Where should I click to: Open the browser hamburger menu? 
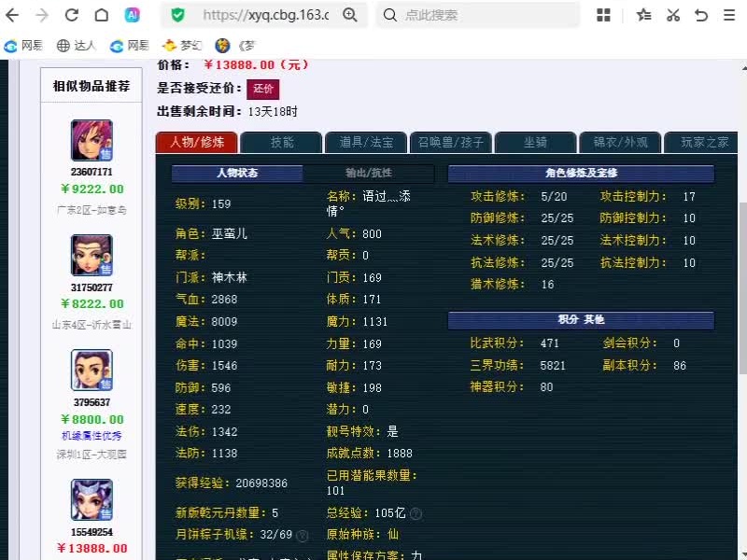point(729,15)
